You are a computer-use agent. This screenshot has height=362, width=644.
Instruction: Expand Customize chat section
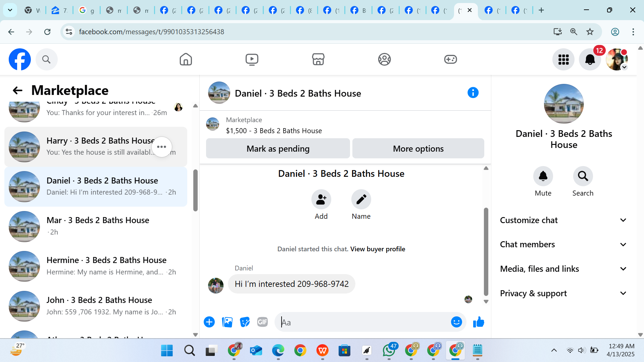click(563, 220)
